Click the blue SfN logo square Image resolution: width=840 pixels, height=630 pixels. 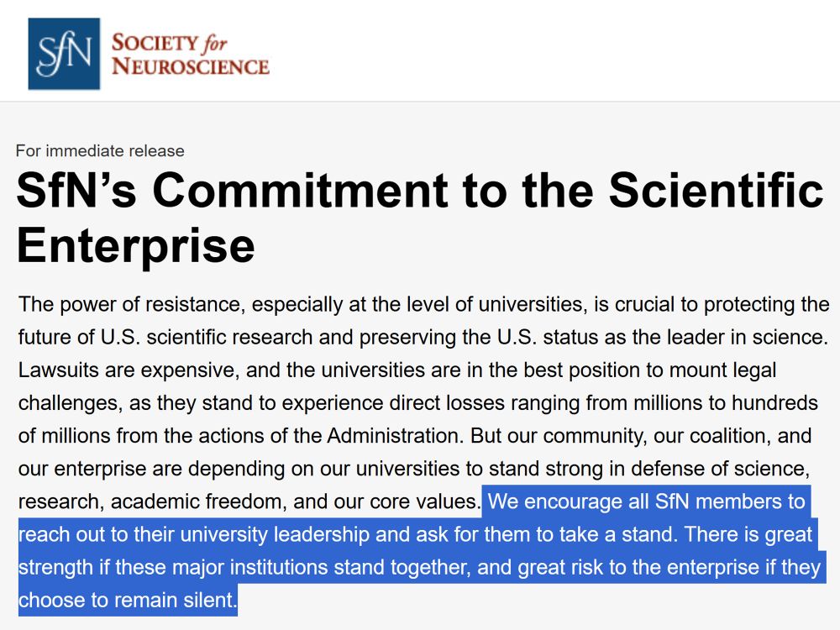(x=64, y=54)
